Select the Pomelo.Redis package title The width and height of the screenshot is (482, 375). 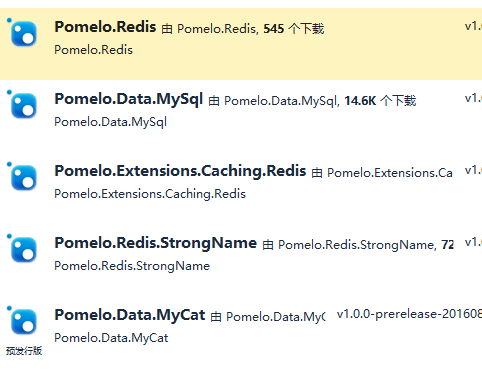[105, 27]
